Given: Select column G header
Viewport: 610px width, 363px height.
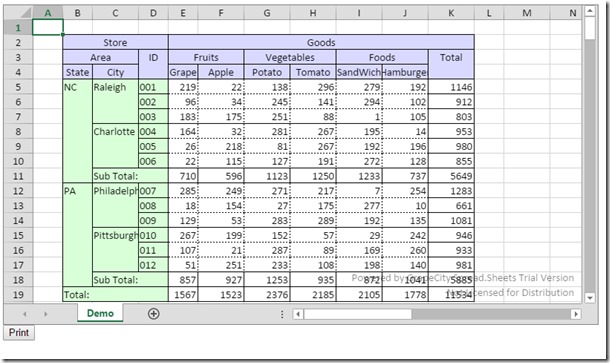Looking at the screenshot, I should (267, 13).
